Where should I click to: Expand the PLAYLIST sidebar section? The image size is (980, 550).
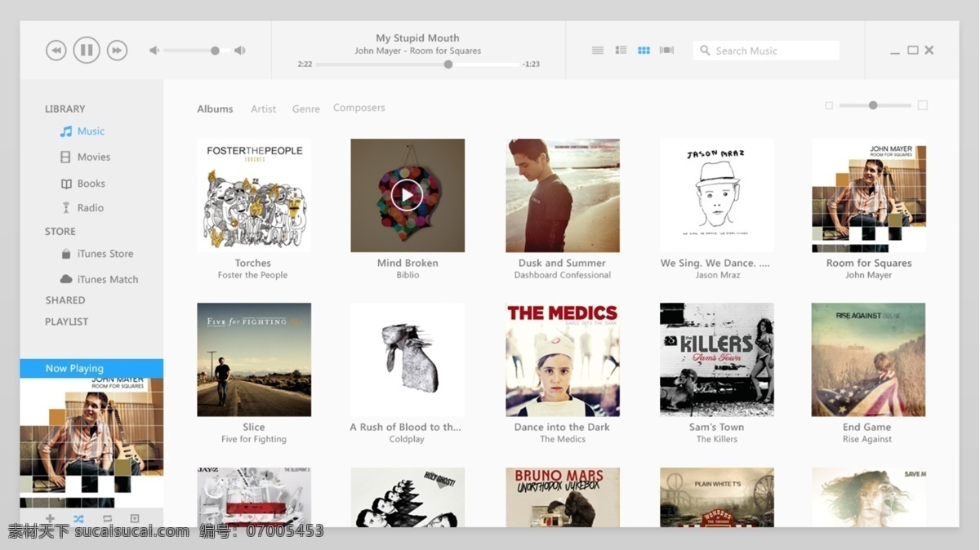[66, 322]
